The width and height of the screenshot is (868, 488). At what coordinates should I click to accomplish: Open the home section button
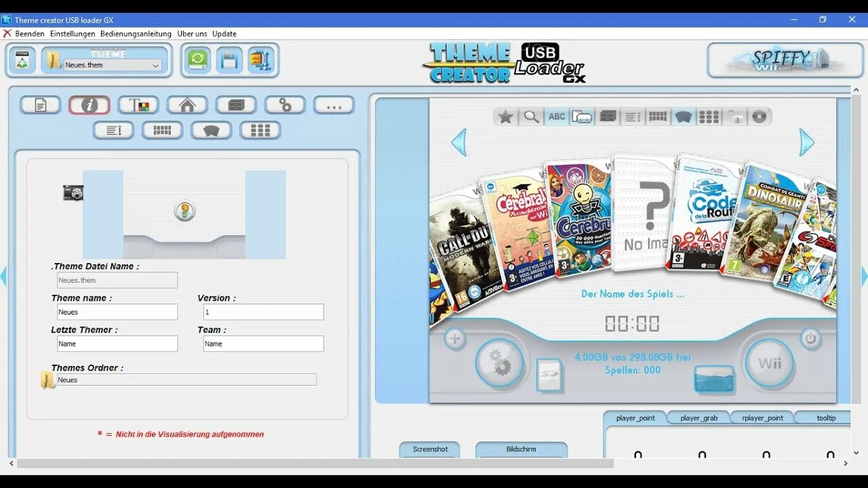click(187, 105)
